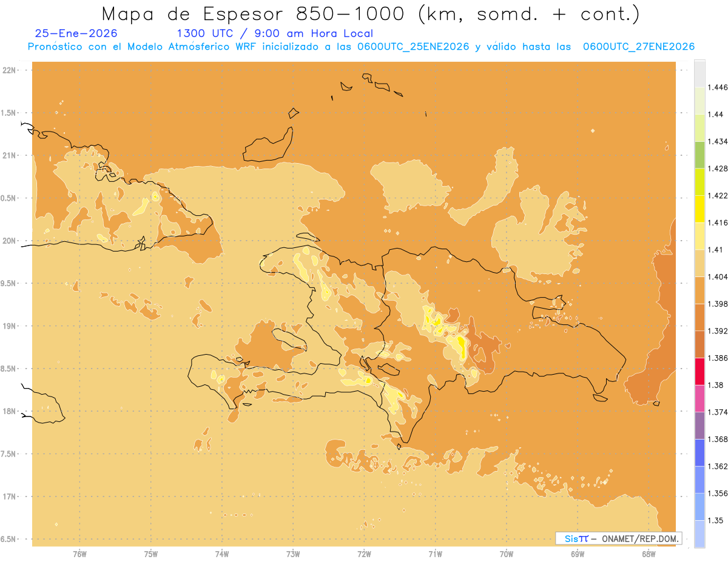Click the '19N' latitude axis label
This screenshot has height=562, width=728.
[x=10, y=326]
